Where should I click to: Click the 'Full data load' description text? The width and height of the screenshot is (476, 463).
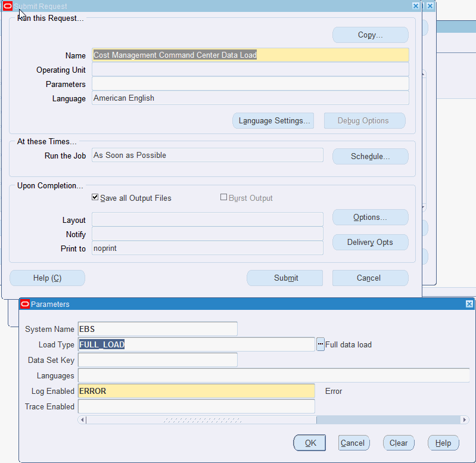(348, 344)
